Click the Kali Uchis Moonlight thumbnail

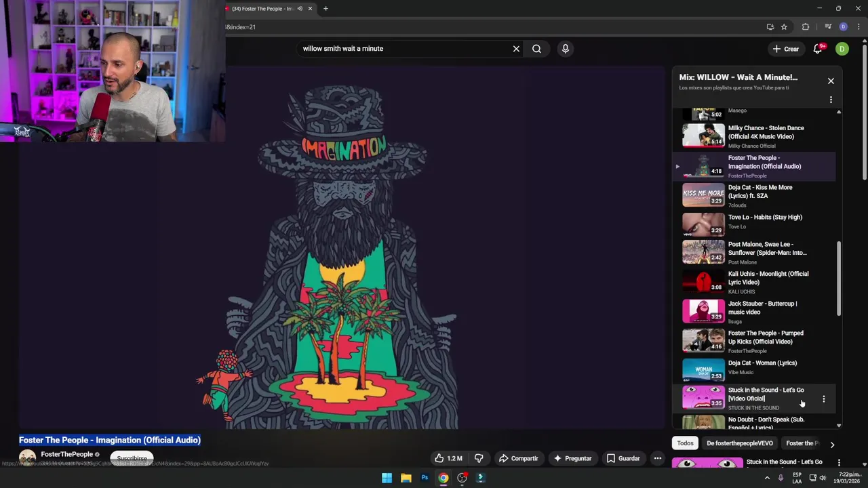[703, 281]
